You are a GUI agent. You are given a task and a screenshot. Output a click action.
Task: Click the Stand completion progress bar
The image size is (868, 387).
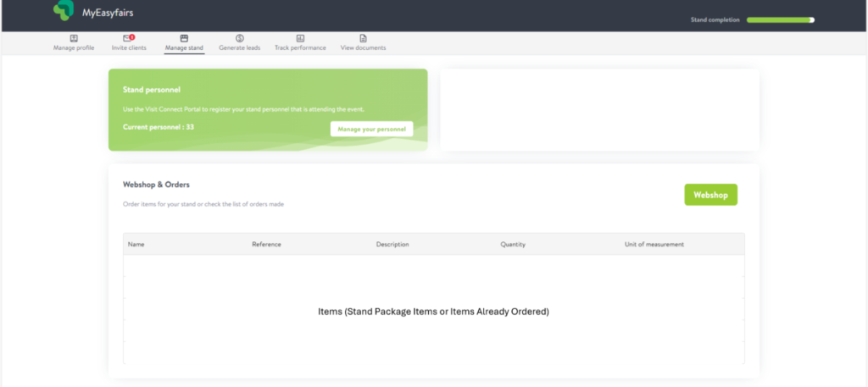pos(780,19)
